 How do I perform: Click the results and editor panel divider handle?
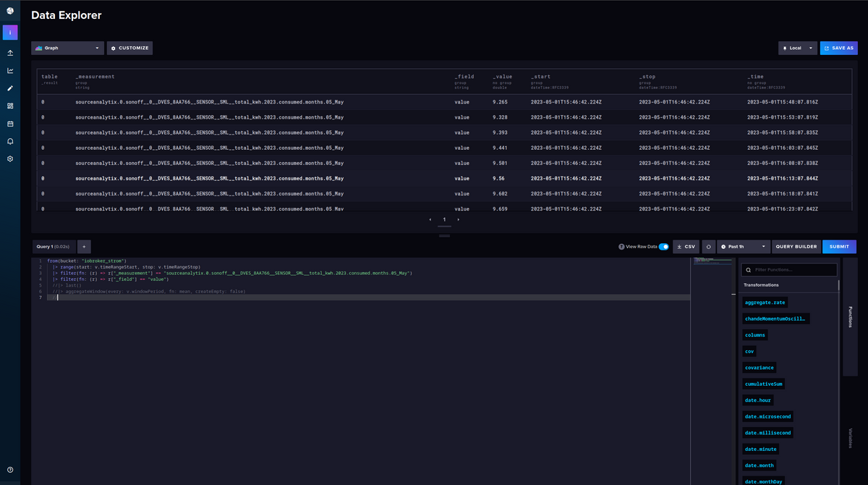(x=444, y=236)
